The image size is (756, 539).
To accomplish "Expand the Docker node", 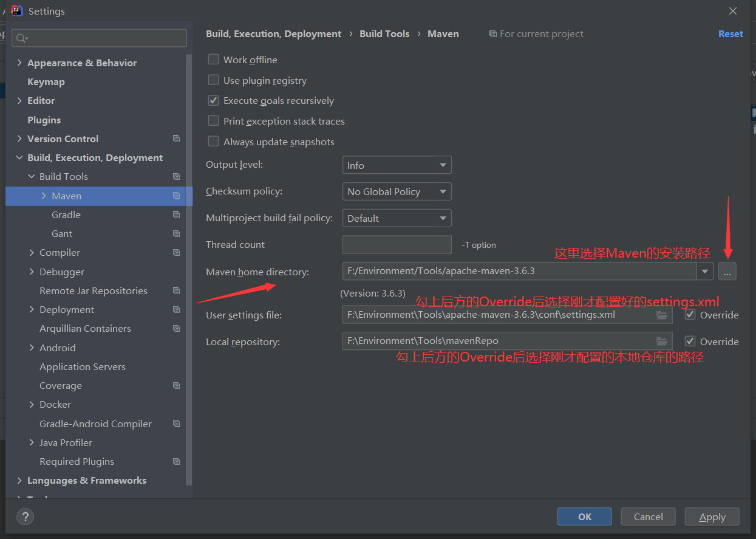I will 32,404.
